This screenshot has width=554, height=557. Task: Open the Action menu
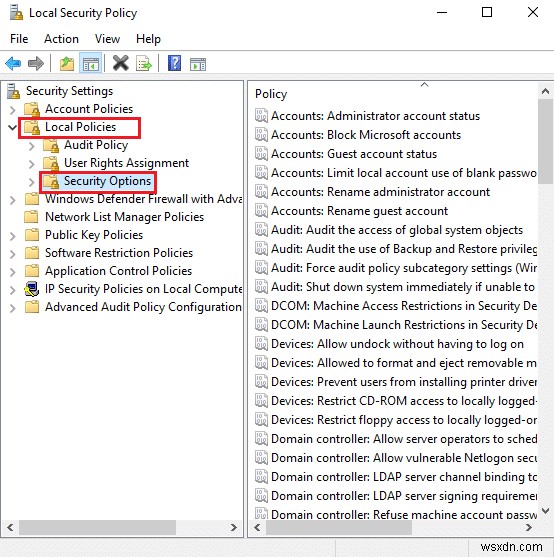[x=61, y=39]
